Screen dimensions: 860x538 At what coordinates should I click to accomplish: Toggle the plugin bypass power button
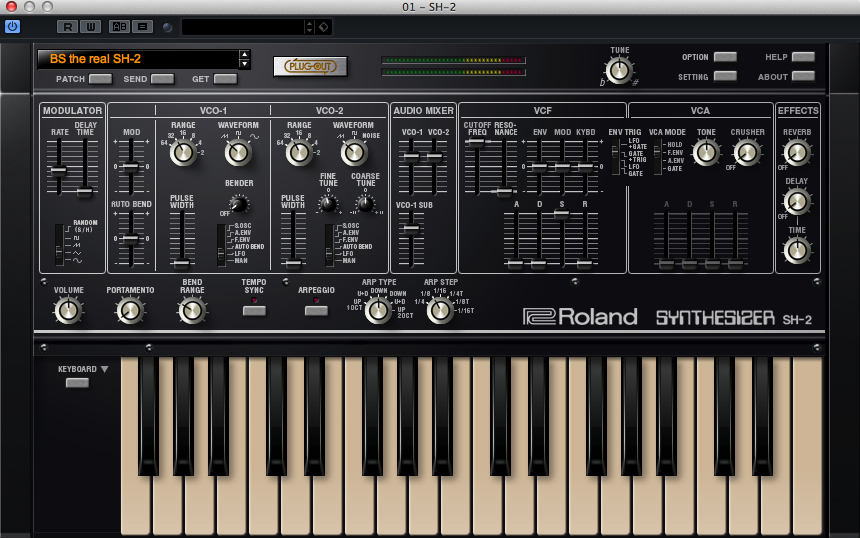tap(12, 26)
